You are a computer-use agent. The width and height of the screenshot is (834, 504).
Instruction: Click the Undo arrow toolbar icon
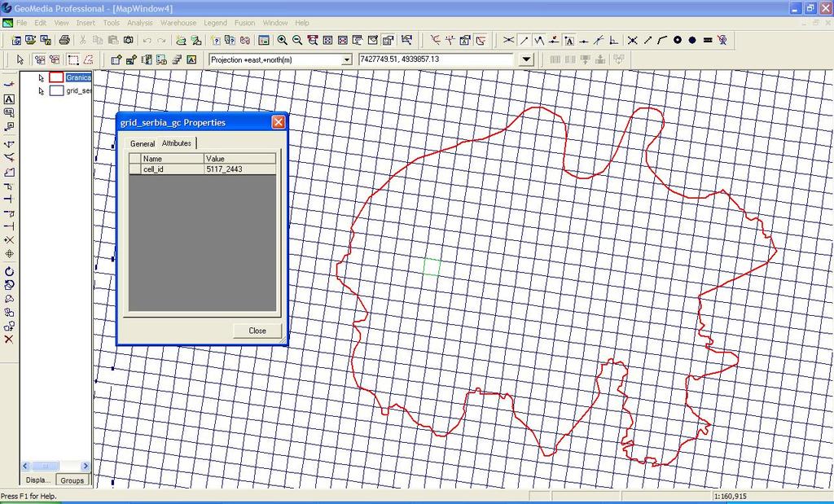[147, 40]
